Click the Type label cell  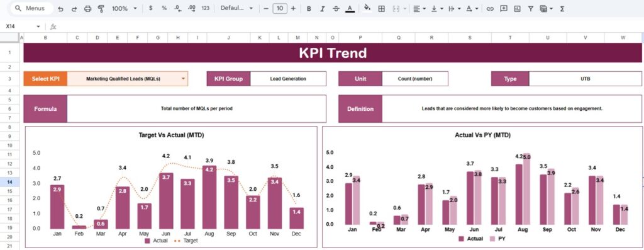pyautogui.click(x=510, y=79)
